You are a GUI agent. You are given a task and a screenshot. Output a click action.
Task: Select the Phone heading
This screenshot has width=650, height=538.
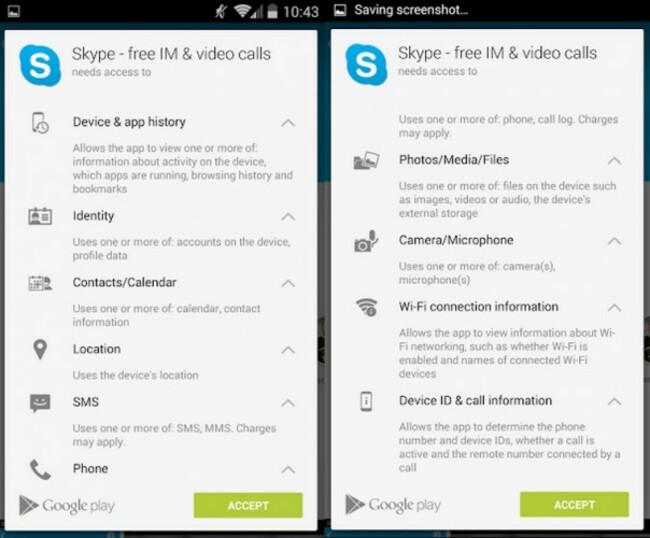click(90, 469)
